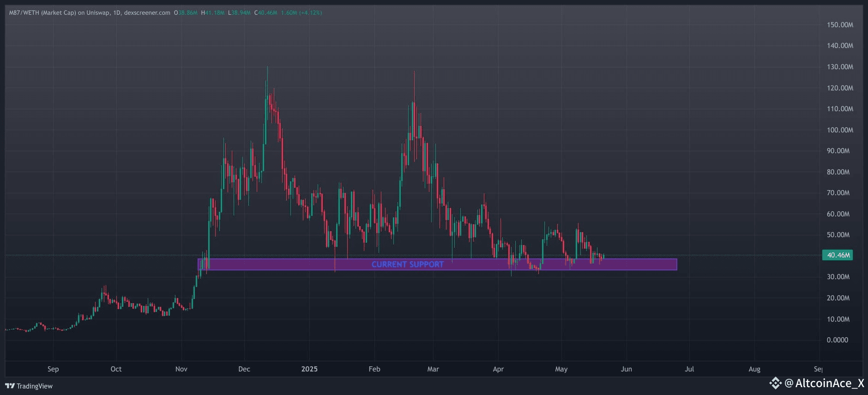
Task: Click the green 40.46M current price tag
Action: 838,255
